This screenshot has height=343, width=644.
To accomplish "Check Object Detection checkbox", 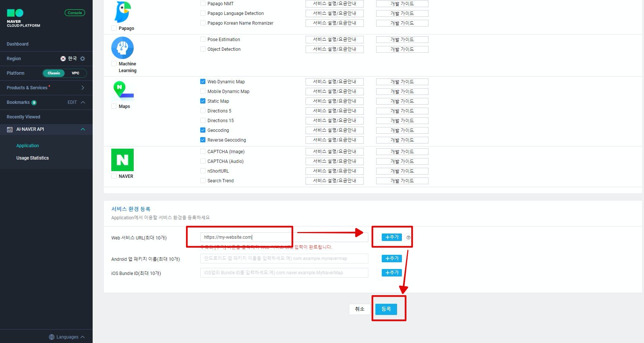I will pyautogui.click(x=203, y=49).
